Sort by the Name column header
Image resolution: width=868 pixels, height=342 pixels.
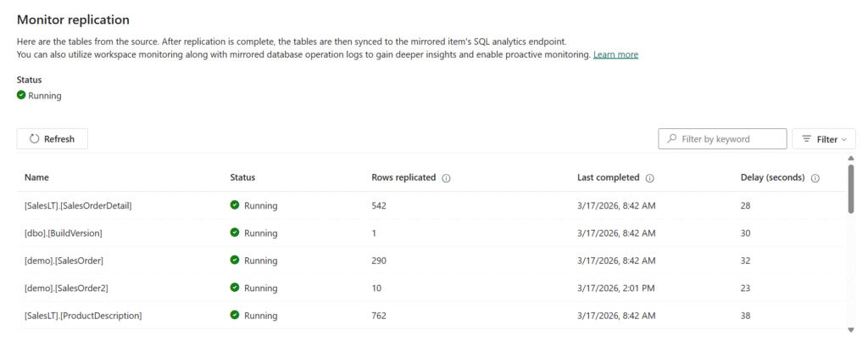[36, 177]
